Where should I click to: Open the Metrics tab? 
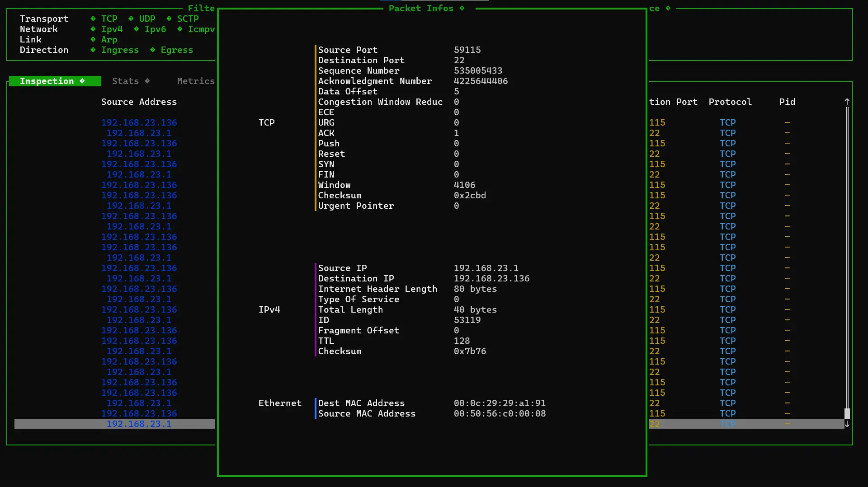pyautogui.click(x=195, y=81)
